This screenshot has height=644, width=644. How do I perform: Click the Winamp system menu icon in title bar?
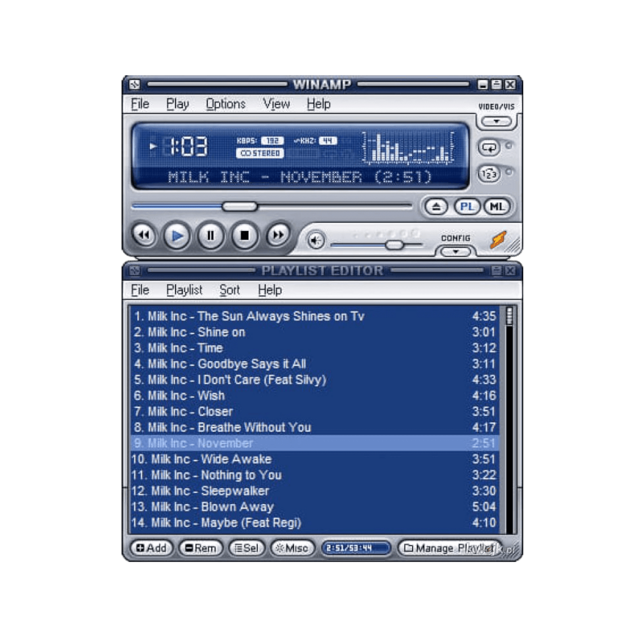click(x=135, y=84)
